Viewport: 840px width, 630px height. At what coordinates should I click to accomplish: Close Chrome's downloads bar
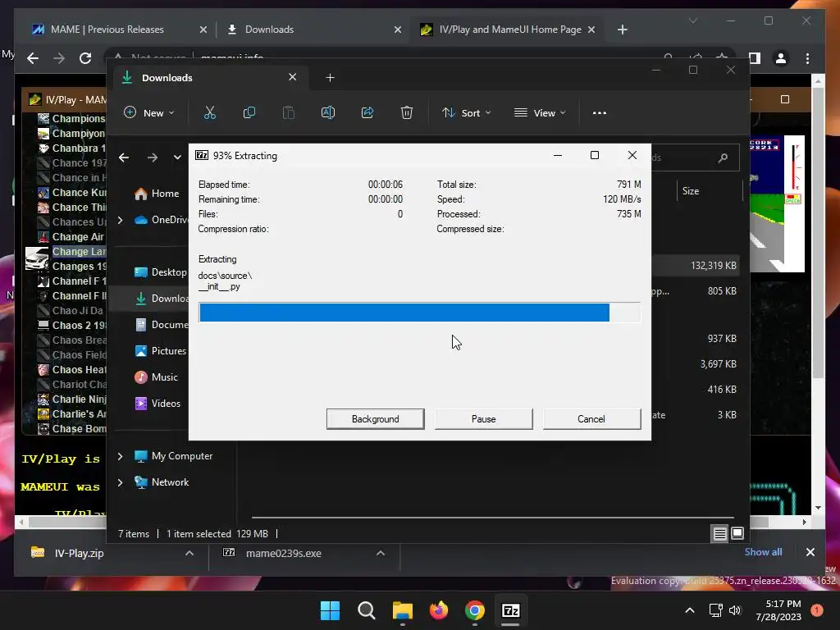pos(810,552)
